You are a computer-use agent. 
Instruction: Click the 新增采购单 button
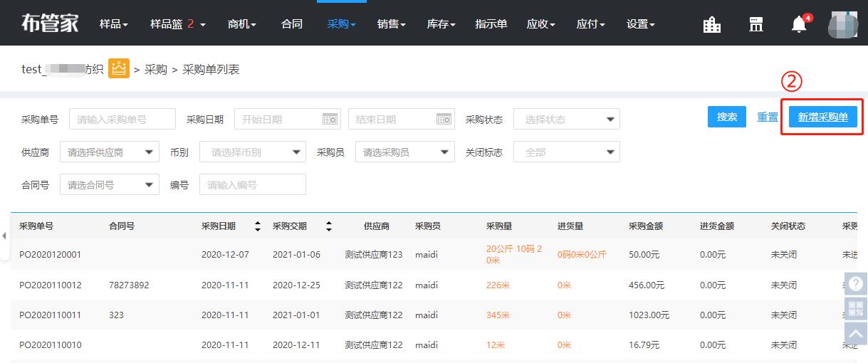(x=822, y=117)
